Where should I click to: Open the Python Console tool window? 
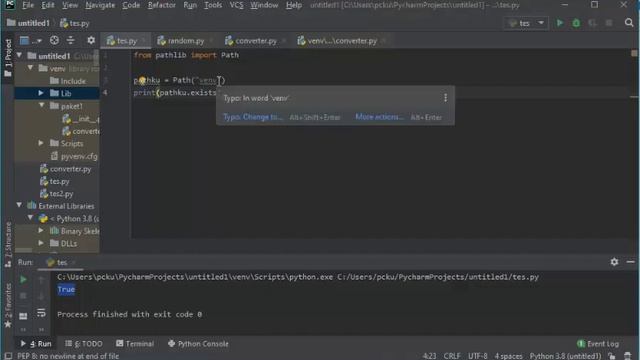[198, 344]
